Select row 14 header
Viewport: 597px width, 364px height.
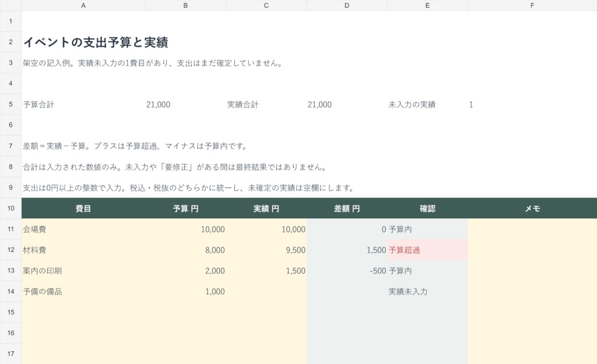point(10,291)
